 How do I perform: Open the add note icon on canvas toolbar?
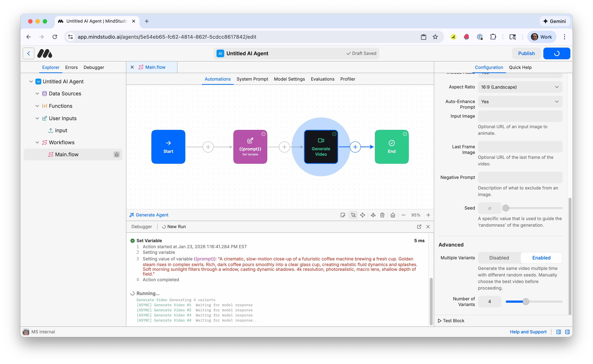(x=343, y=215)
